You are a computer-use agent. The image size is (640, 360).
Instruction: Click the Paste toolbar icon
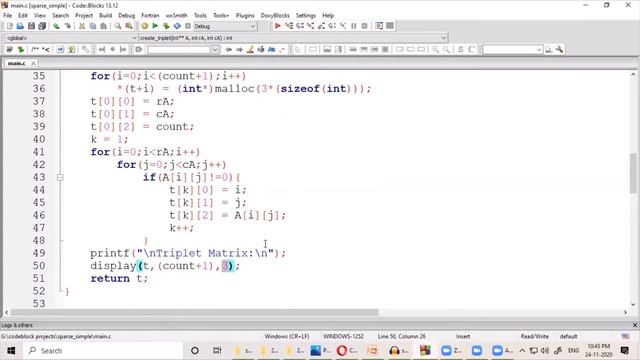[x=104, y=26]
